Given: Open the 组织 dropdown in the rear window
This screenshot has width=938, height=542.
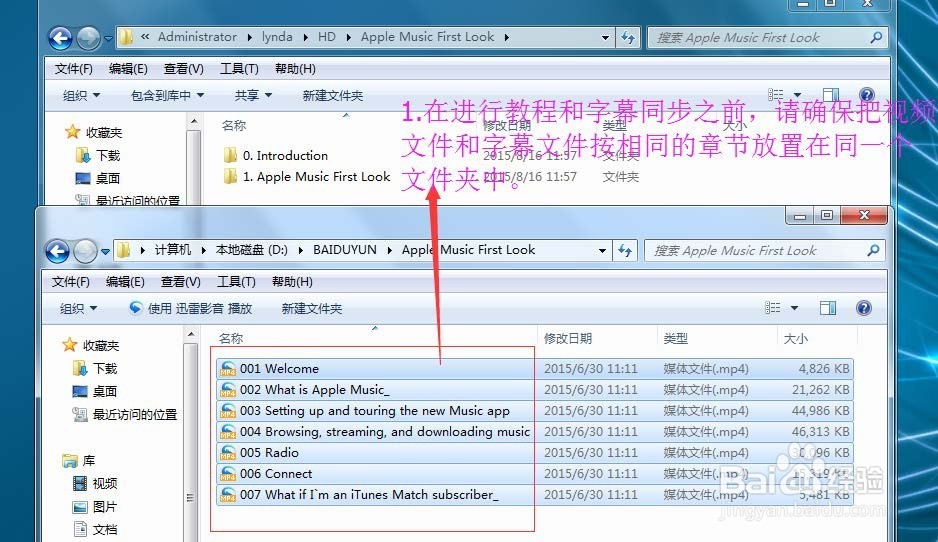Looking at the screenshot, I should click(81, 96).
